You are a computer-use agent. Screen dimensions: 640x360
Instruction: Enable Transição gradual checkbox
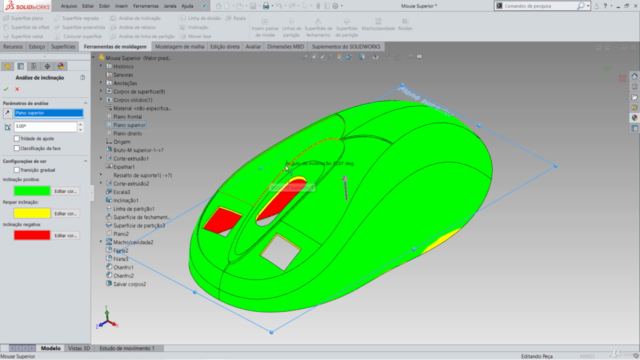tap(17, 170)
